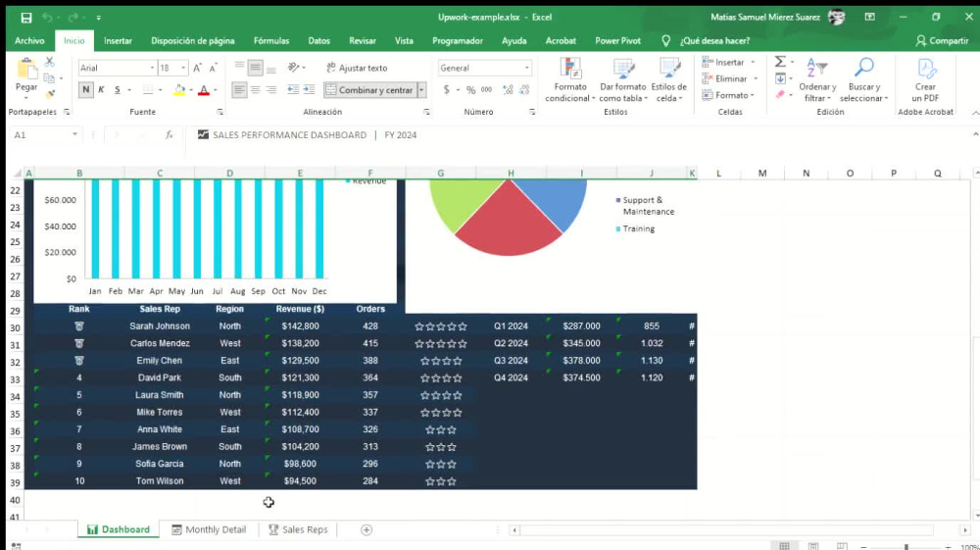Click the AutoSum sigma icon
This screenshot has width=980, height=550.
click(780, 61)
